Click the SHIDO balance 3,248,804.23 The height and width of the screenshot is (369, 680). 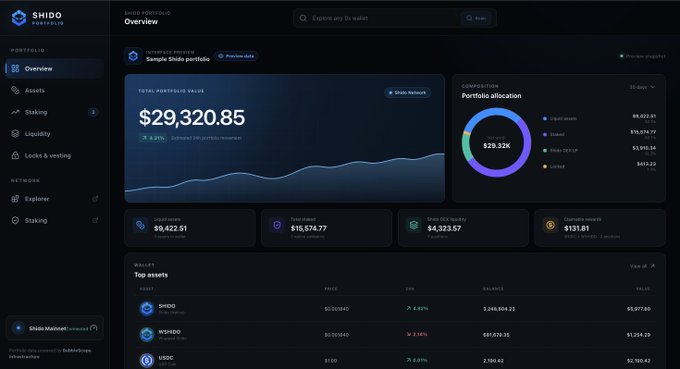[499, 309]
